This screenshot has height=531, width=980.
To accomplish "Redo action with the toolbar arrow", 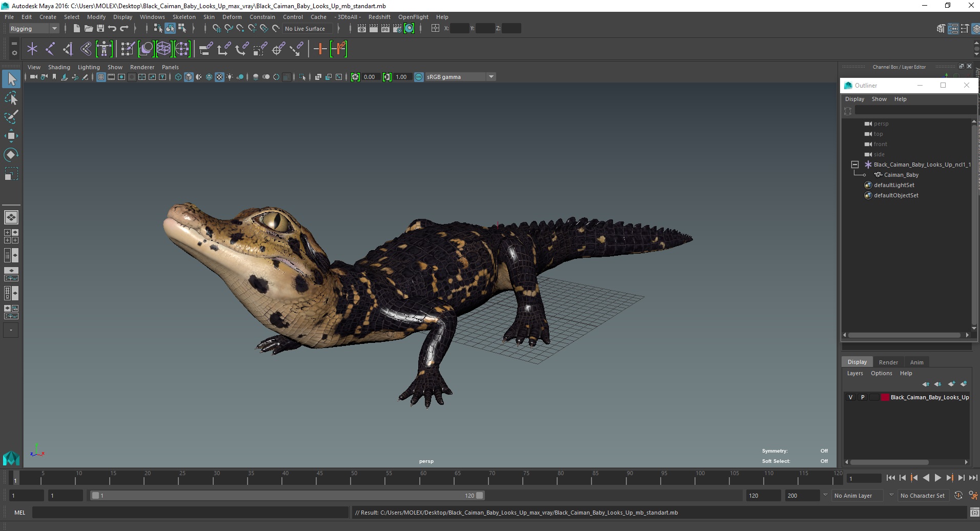I will [x=124, y=29].
